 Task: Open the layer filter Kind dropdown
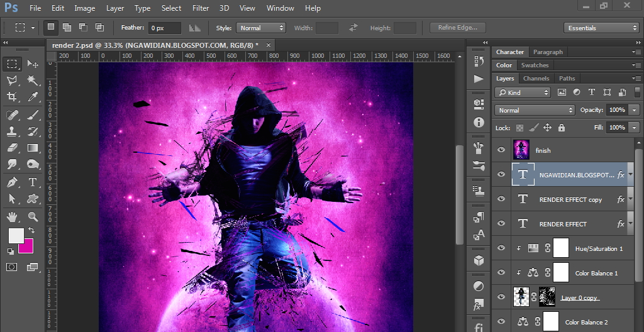(523, 92)
